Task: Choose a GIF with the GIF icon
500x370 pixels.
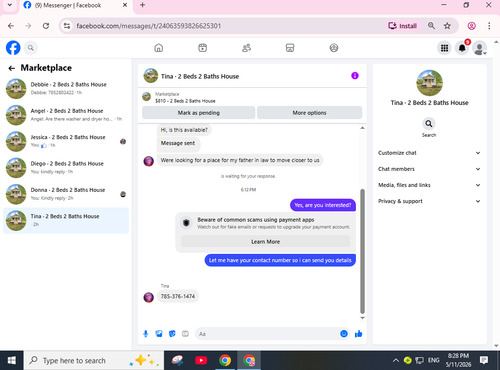Action: [x=185, y=334]
